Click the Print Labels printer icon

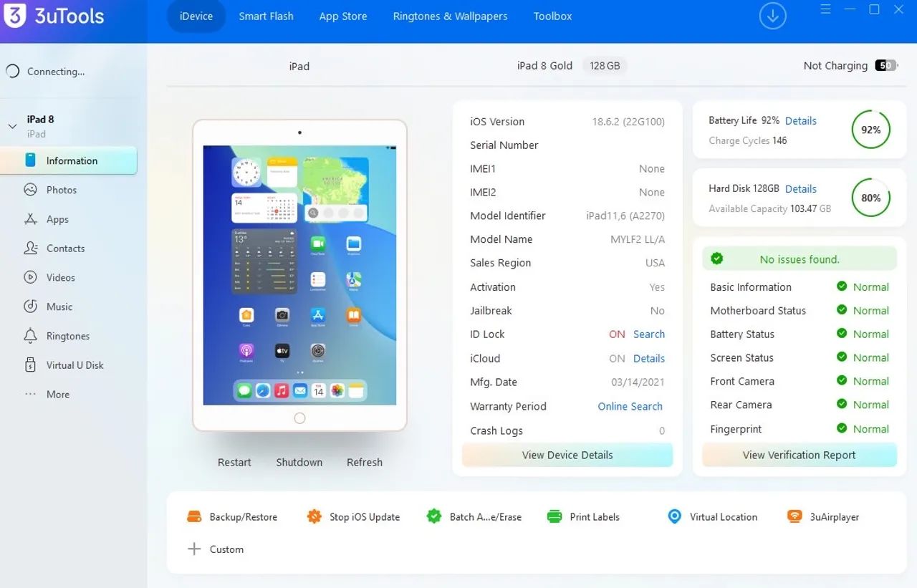pos(554,516)
